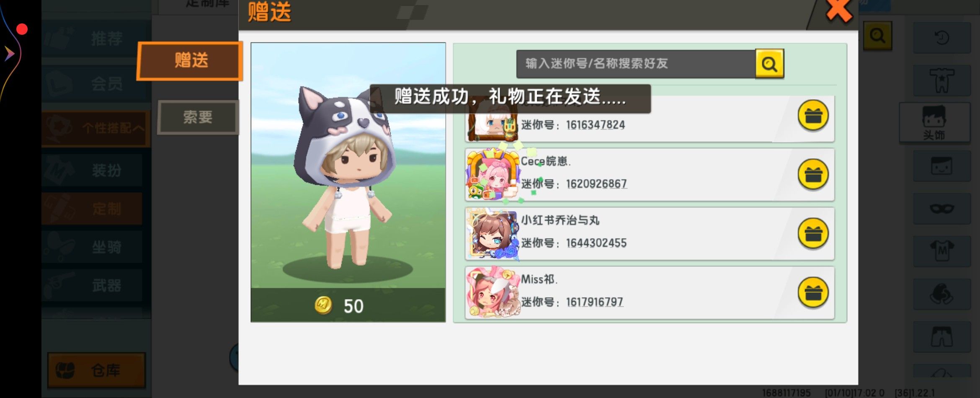Switch to the 赠送 tab
Image resolution: width=980 pixels, height=398 pixels.
point(190,61)
